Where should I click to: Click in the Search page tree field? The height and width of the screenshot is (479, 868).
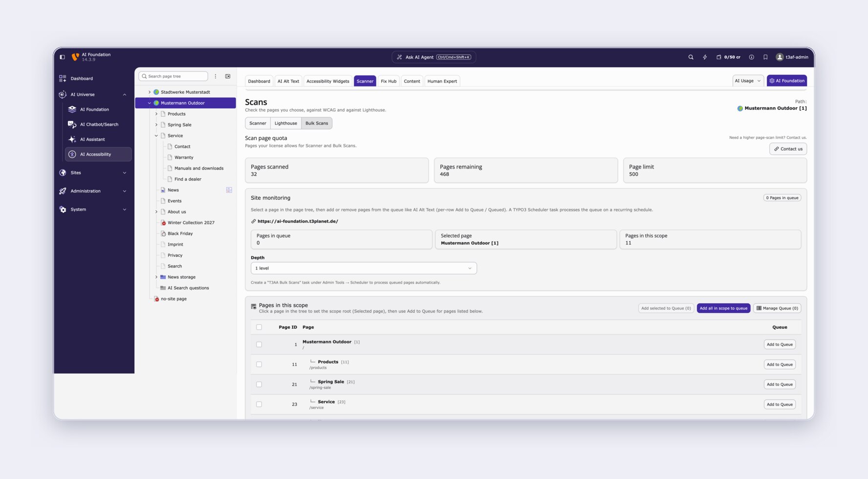click(174, 76)
